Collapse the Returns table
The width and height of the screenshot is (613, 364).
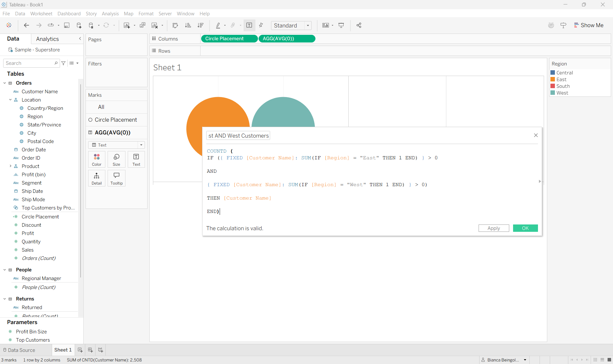click(x=5, y=299)
